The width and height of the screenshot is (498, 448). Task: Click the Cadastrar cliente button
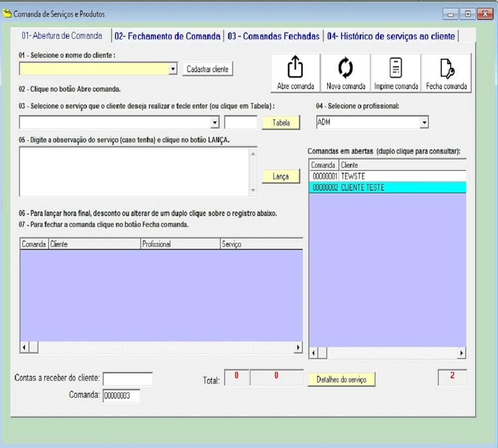click(207, 69)
